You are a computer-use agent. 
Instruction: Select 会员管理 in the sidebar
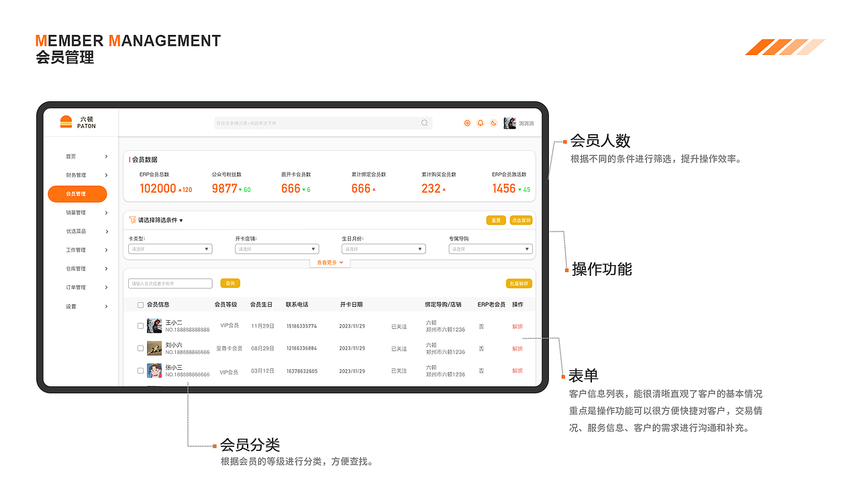click(77, 194)
